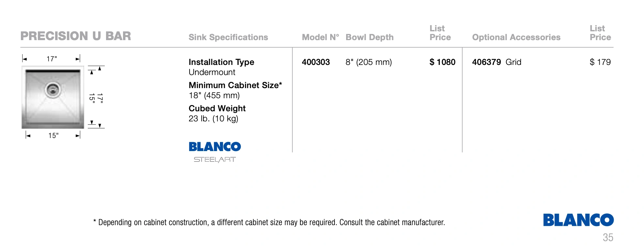Screen dimensions: 644x246
Task: Click the 17" width dimension above the sink
Action: pyautogui.click(x=52, y=59)
